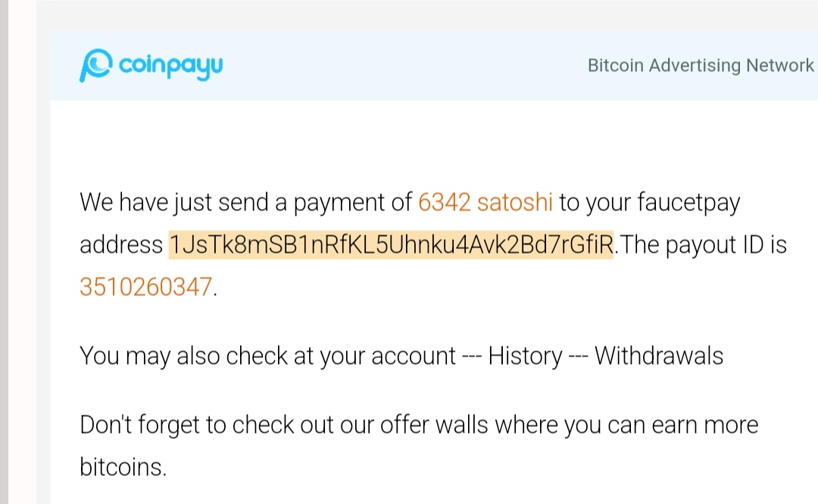Image resolution: width=818 pixels, height=504 pixels.
Task: Click the gray strip along the left edge
Action: 5,252
